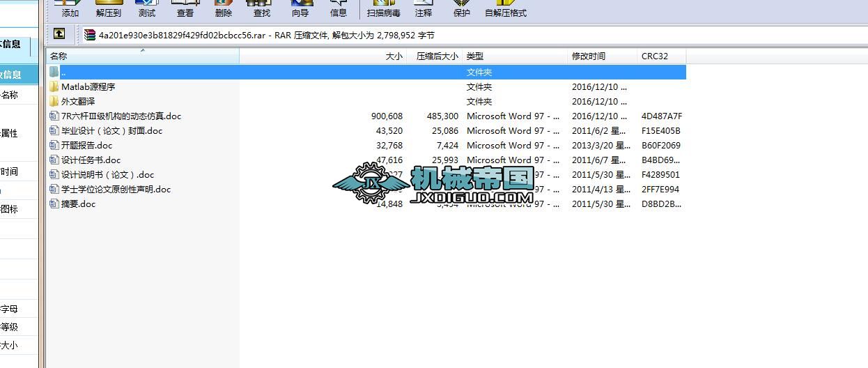Select the 毕业设计（论文）封面.doc file icon
The height and width of the screenshot is (368, 868).
pos(54,130)
